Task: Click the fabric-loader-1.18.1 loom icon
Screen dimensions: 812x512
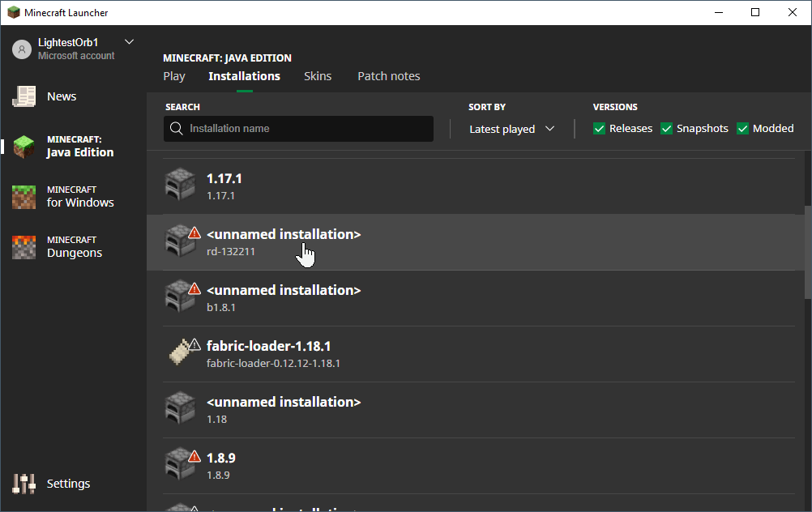Action: 180,352
